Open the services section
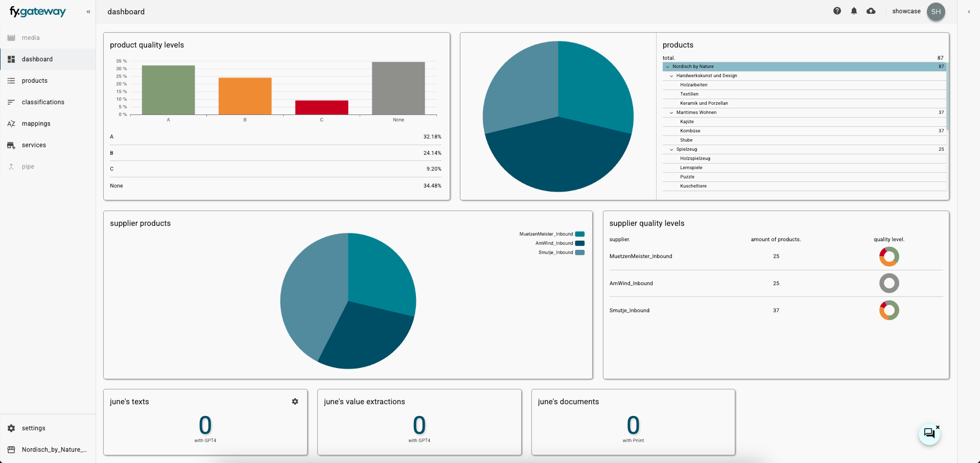 click(x=34, y=145)
